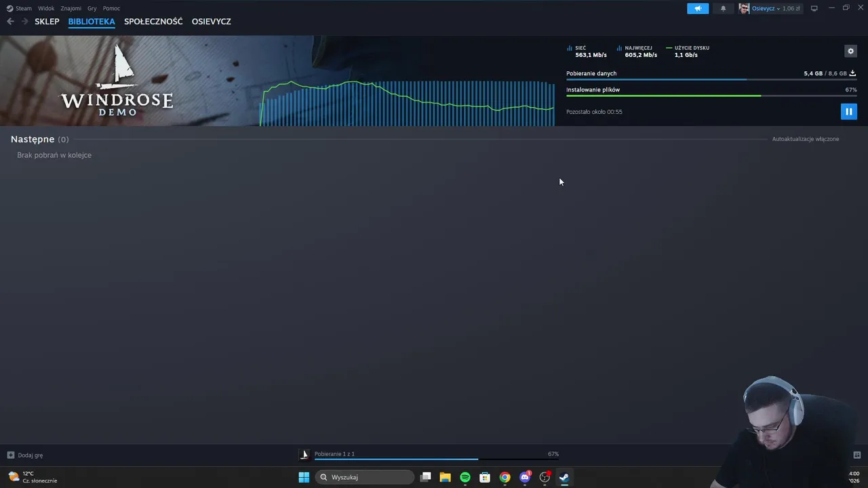The width and height of the screenshot is (868, 488).
Task: Click the Pozostało około 00:55 text
Action: coord(594,112)
